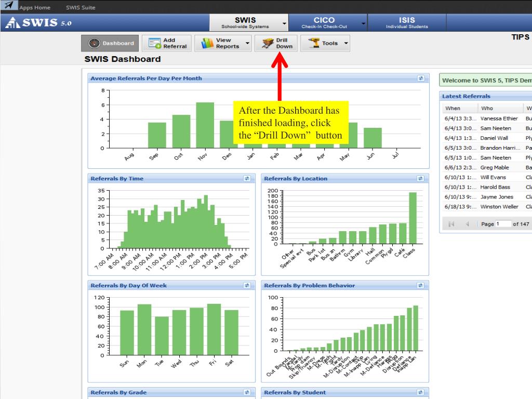Viewport: 532px width, 399px height.
Task: Open the SWIS School-wide Systems dropdown arrow
Action: coord(284,23)
